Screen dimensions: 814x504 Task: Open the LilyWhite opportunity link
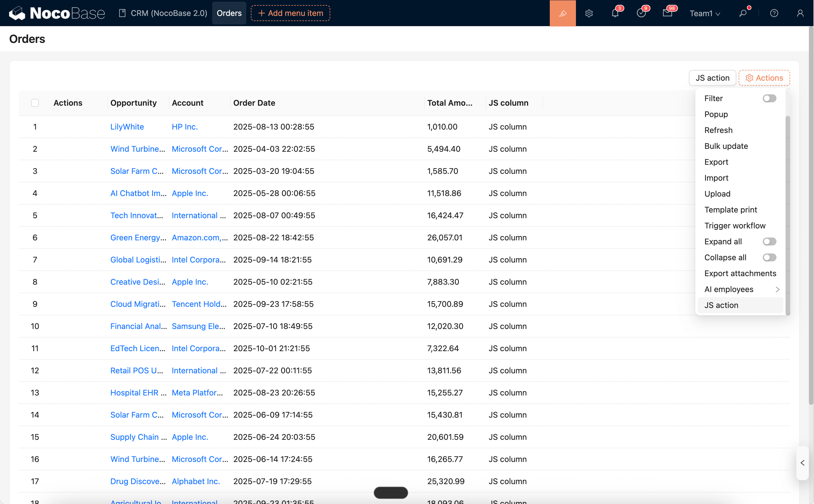(127, 127)
